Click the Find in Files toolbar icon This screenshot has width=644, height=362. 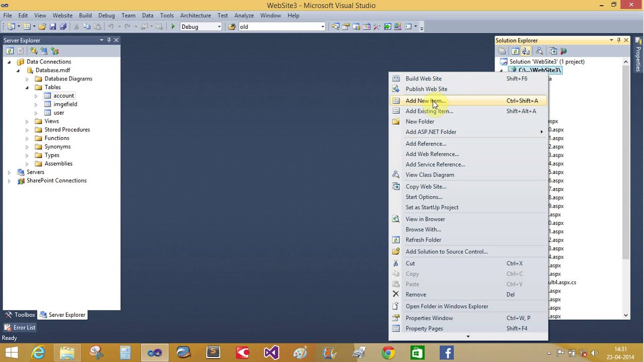pos(232,27)
